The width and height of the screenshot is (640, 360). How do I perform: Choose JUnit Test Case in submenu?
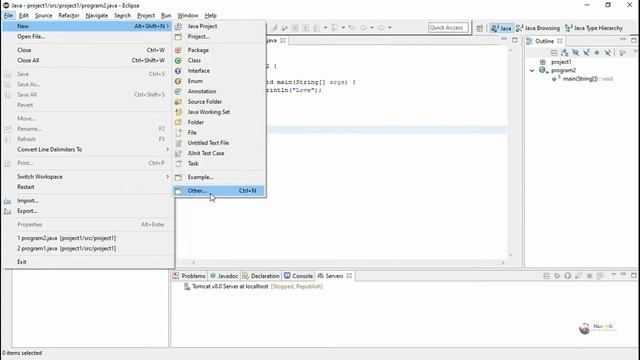click(x=219, y=153)
